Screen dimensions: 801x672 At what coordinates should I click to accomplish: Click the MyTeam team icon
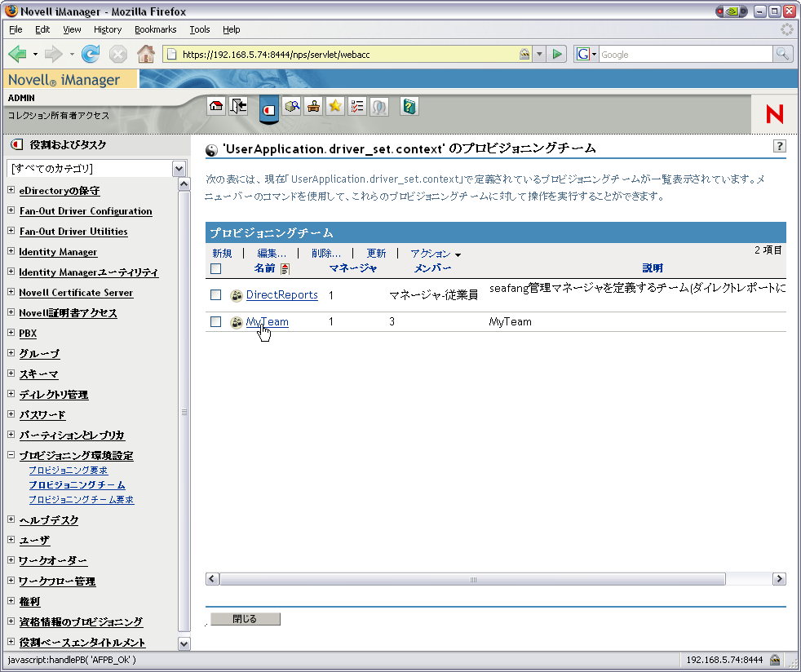tap(236, 322)
